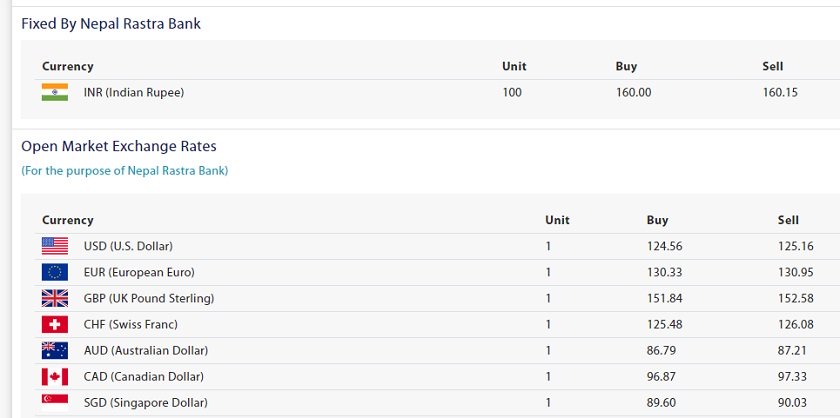Click the Australian flag icon
Viewport: 840px width, 418px height.
point(55,350)
